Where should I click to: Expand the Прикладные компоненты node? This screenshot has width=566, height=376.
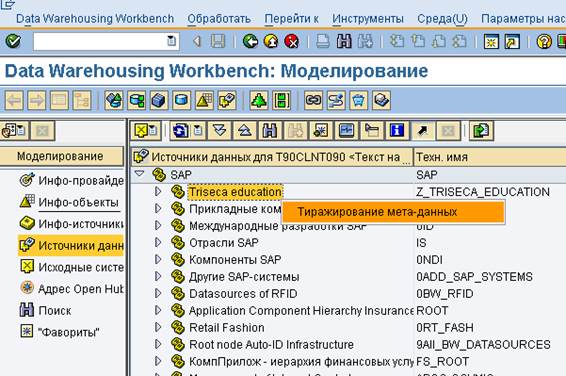pyautogui.click(x=158, y=208)
